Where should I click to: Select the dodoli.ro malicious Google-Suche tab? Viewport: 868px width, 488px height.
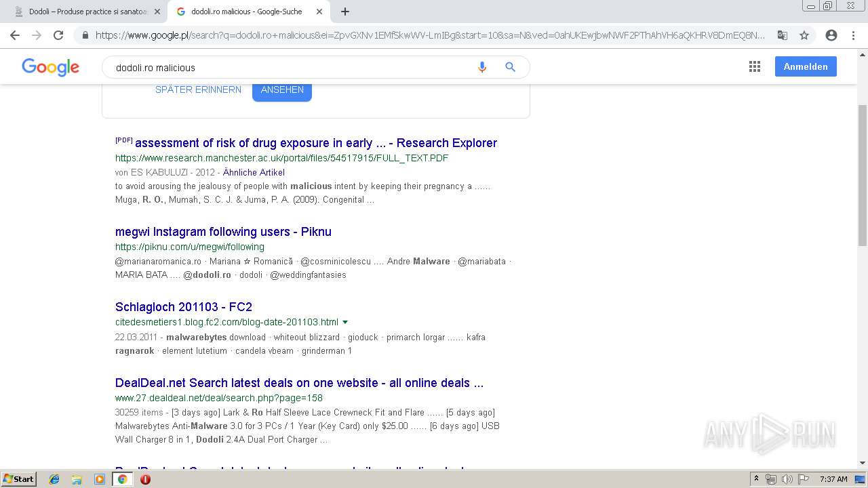pos(249,12)
